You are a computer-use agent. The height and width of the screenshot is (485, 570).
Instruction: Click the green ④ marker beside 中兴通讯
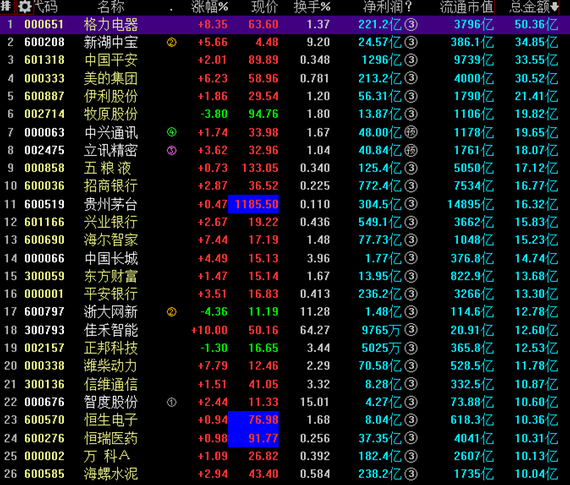click(172, 132)
